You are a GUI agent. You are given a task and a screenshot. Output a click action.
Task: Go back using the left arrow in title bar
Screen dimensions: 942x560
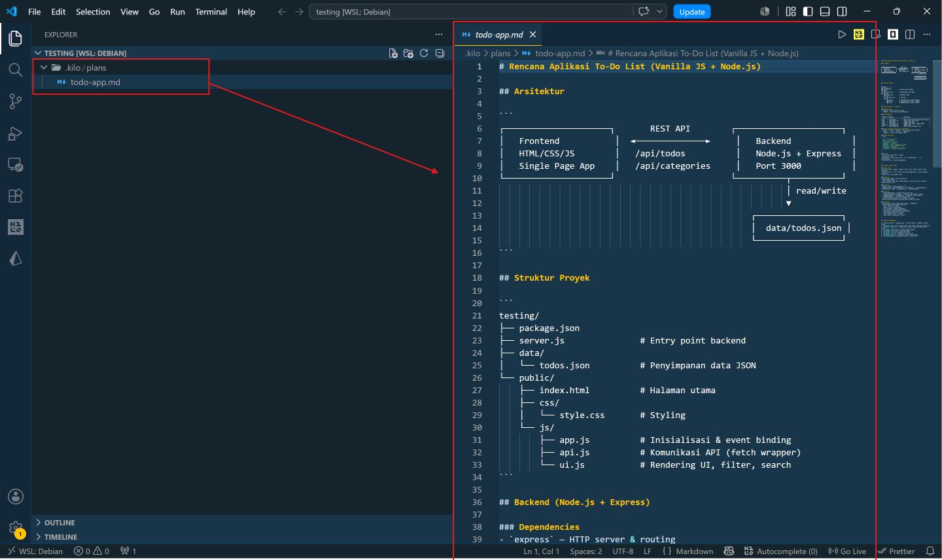(x=282, y=12)
